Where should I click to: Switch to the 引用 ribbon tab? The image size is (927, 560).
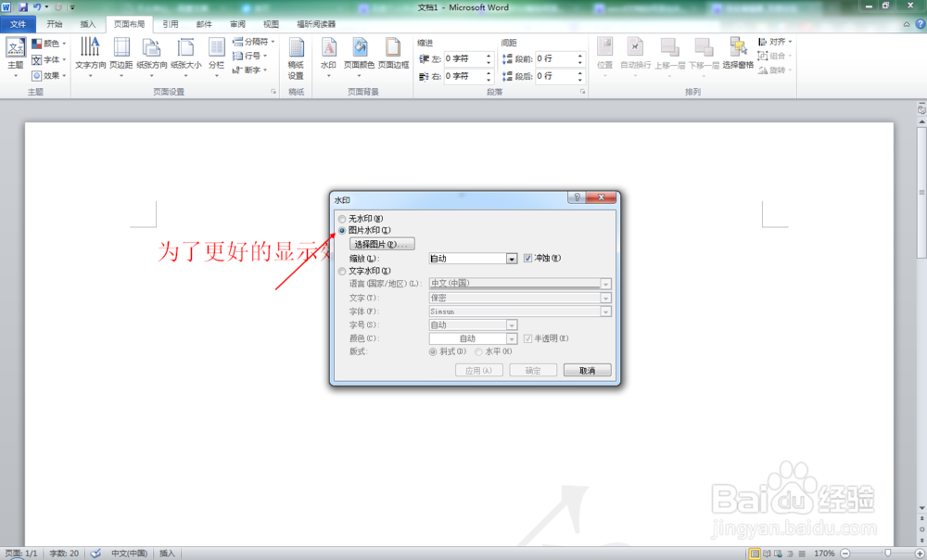pos(170,24)
